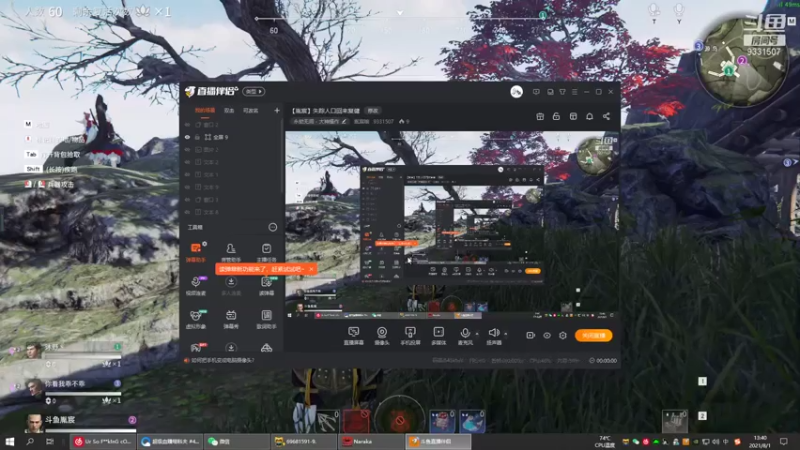The image size is (800, 450).
Task: Open microphone dropdown arrow beside 麦克风
Action: point(477,334)
